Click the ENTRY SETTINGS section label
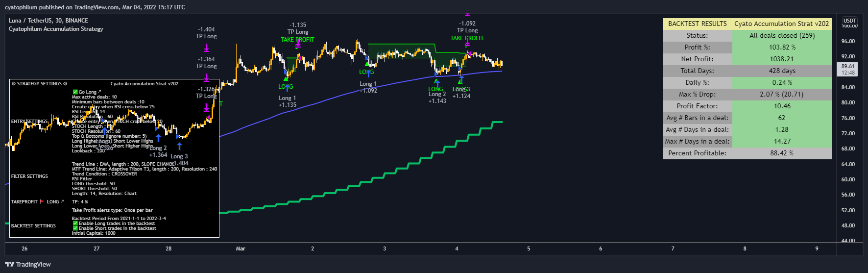 click(x=30, y=121)
